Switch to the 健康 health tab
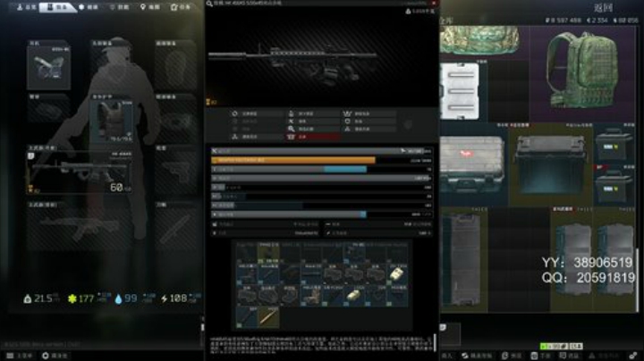Viewport: 644px width, 361px height. [x=89, y=7]
